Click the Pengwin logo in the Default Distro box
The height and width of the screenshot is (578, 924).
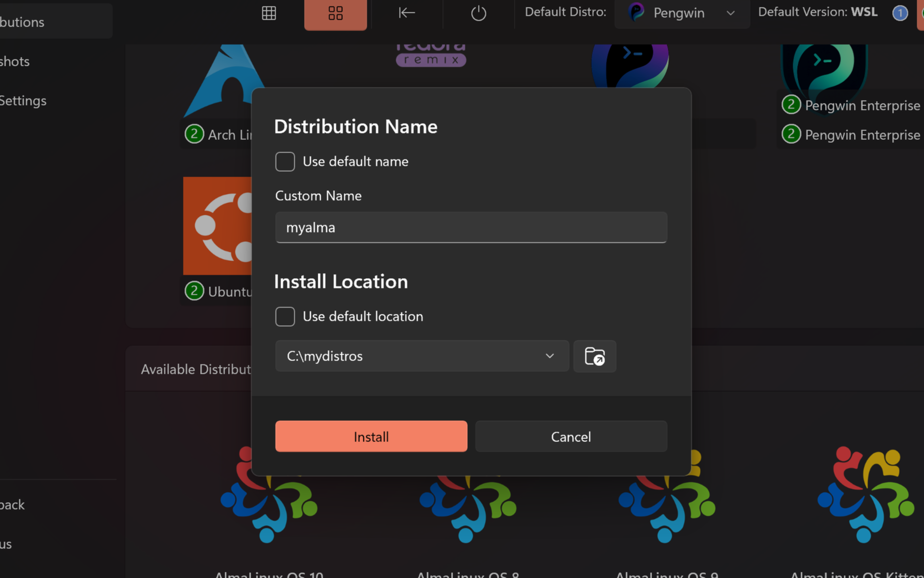(x=637, y=12)
